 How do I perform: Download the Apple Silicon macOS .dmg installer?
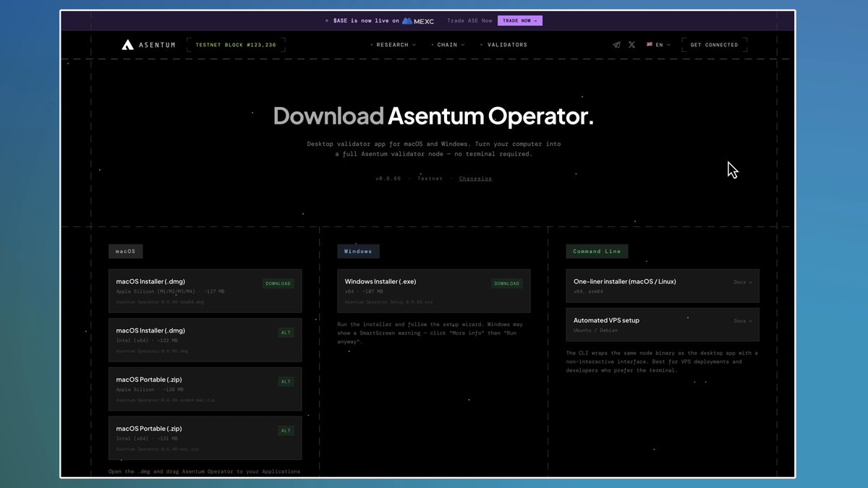[x=278, y=283]
